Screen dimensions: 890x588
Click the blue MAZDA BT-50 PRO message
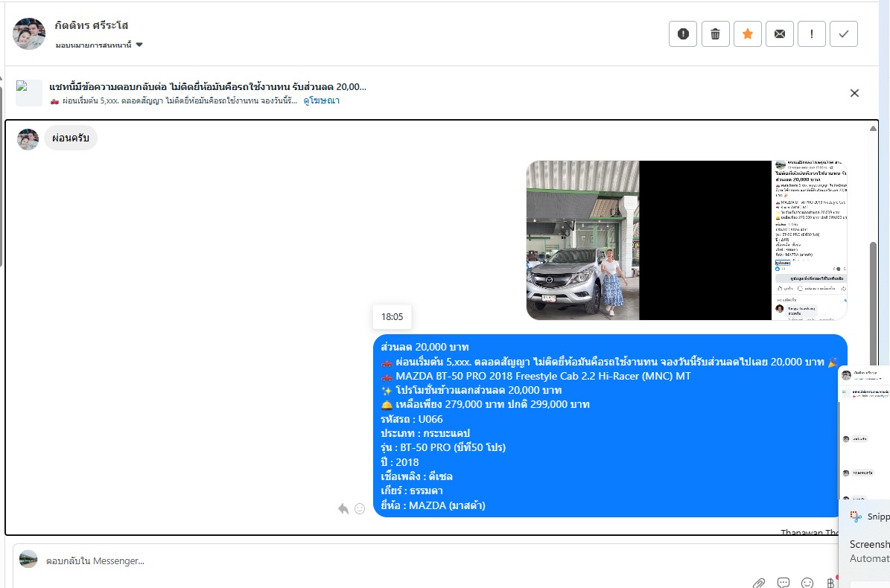point(610,426)
